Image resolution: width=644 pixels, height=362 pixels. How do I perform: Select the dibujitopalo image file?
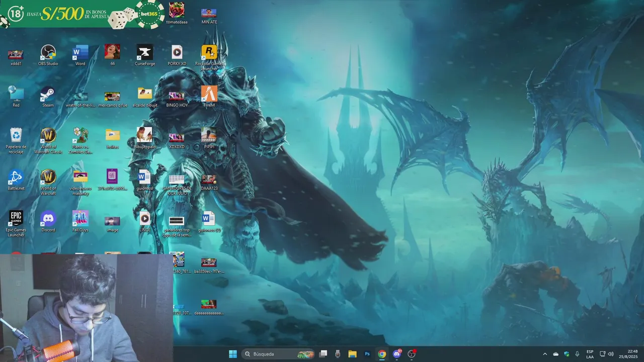tap(145, 139)
